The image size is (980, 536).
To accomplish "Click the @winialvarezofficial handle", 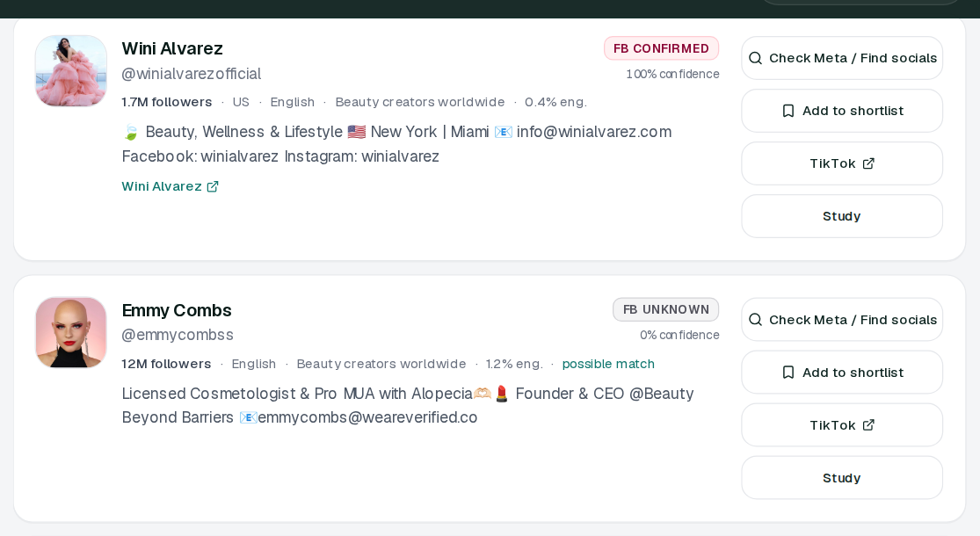I will (x=192, y=75).
